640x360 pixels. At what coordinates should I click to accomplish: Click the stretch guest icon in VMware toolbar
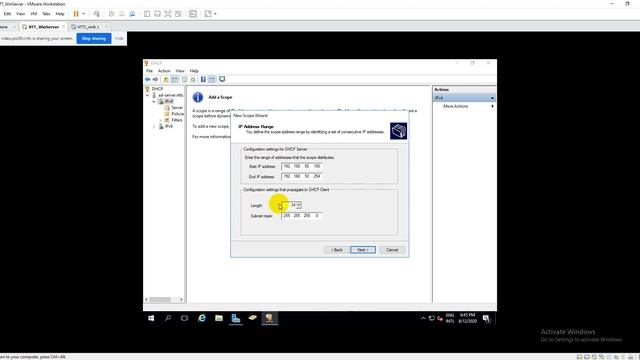[x=208, y=14]
